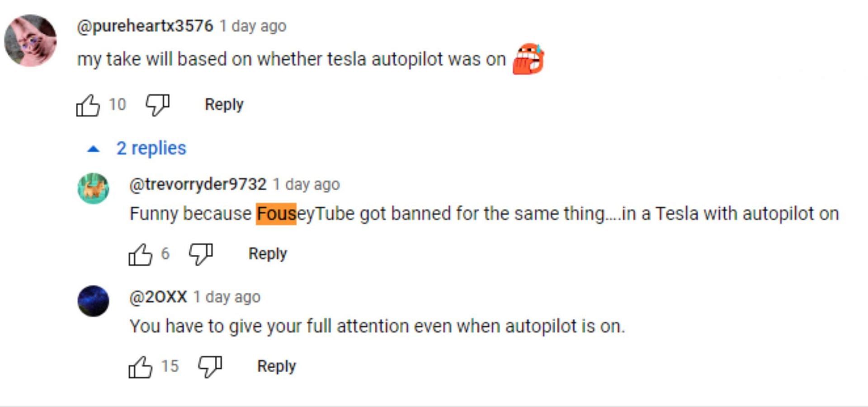Viewport: 868px width, 407px height.
Task: Reply to @trevorryder9732's comment
Action: click(x=268, y=254)
